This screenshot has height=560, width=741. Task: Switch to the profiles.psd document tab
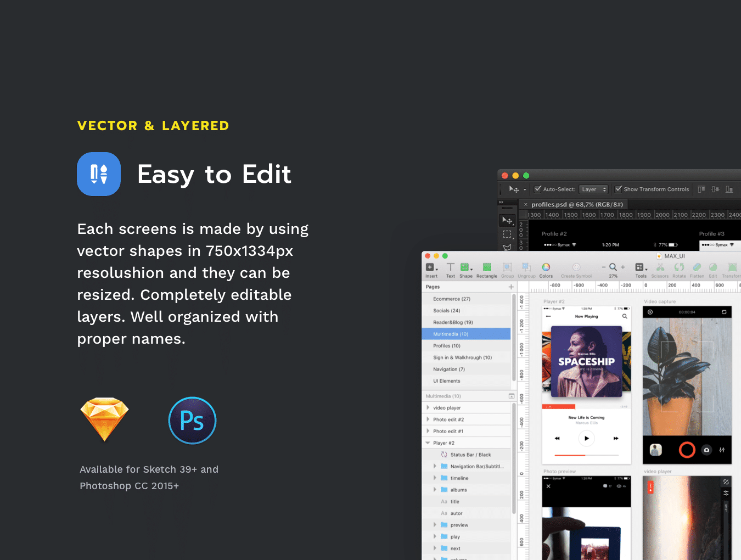tap(576, 204)
